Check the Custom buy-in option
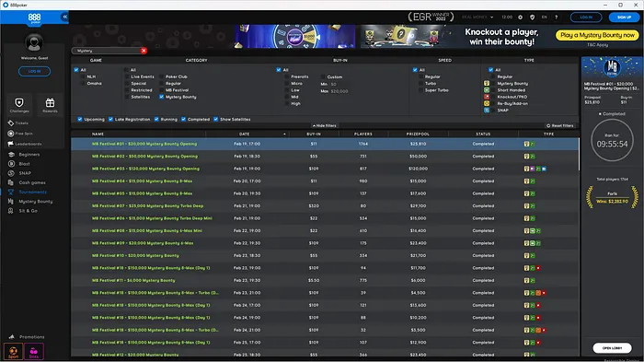The height and width of the screenshot is (362, 644). (x=323, y=77)
